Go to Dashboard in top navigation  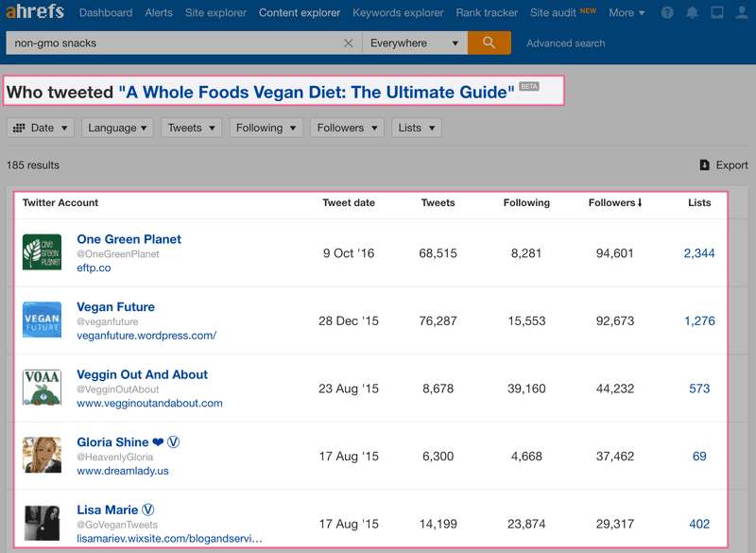click(106, 13)
